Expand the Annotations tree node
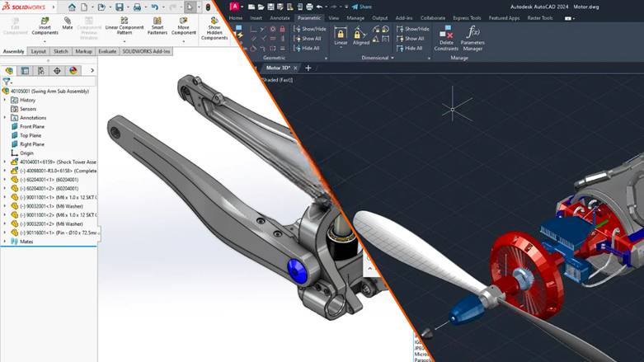The width and height of the screenshot is (644, 362). (x=4, y=118)
